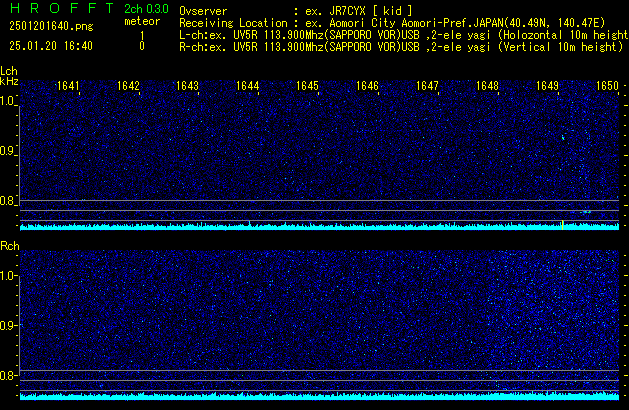
Task: Click the Rch 0.9 kHz axis label
Action: 8,325
